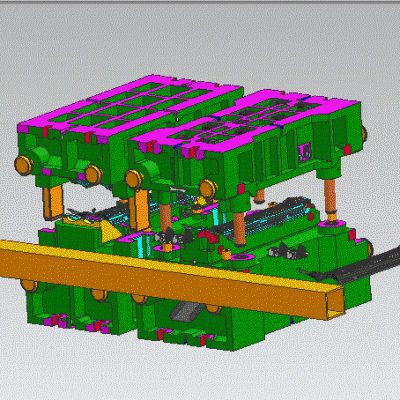
Task: Select orange wear plate hanging under leftmost corner
Action: [53, 202]
